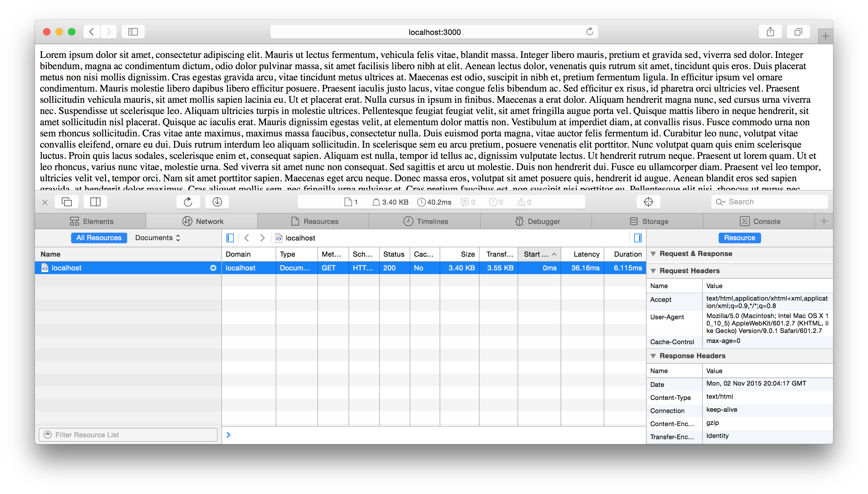Click the localhost breadcrumb path

click(296, 238)
